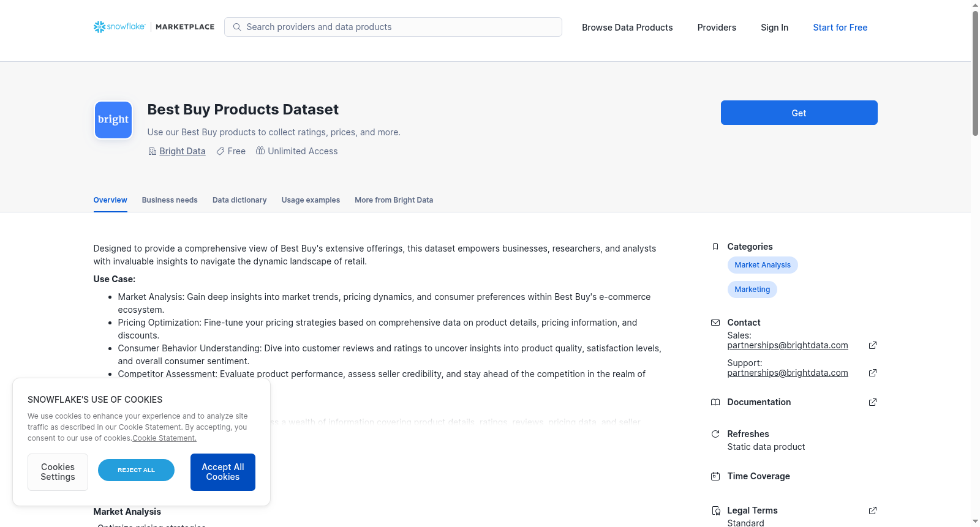
Task: Click the Use Case: heading
Action: [x=115, y=279]
